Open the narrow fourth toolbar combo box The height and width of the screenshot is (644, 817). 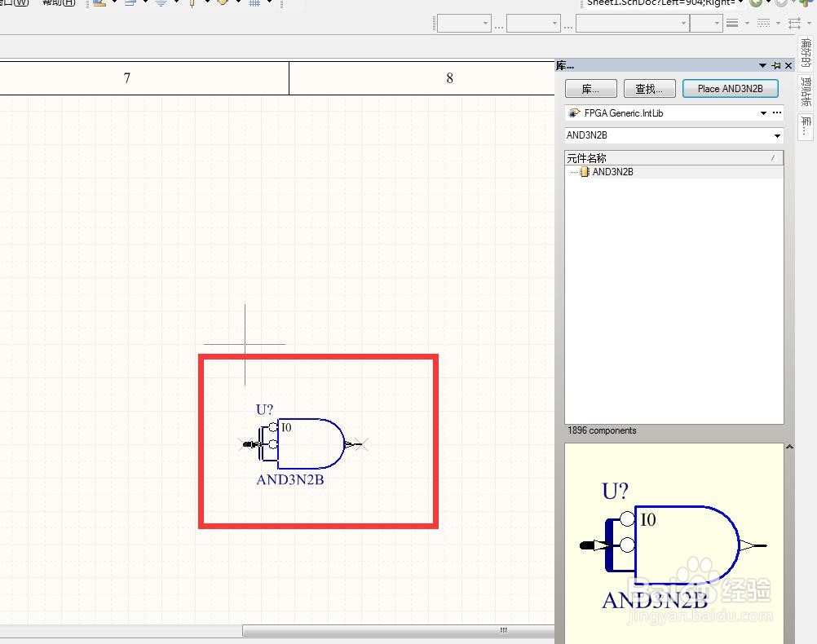[x=707, y=24]
